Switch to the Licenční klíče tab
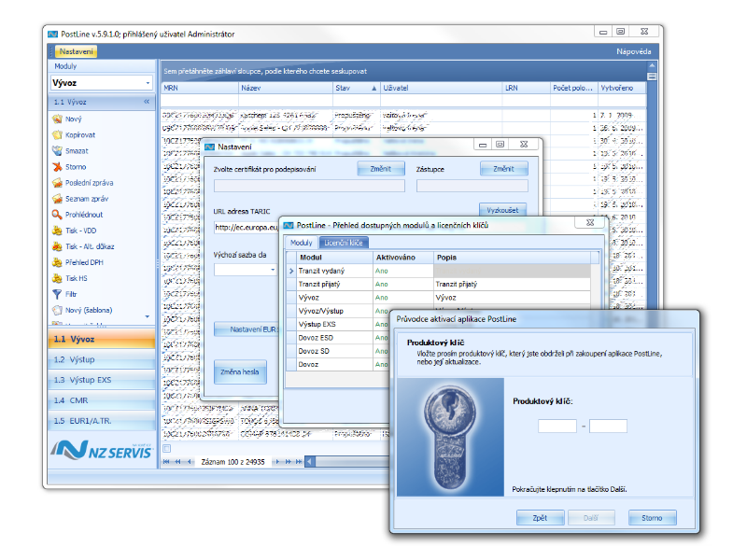This screenshot has width=747, height=560. (x=344, y=243)
